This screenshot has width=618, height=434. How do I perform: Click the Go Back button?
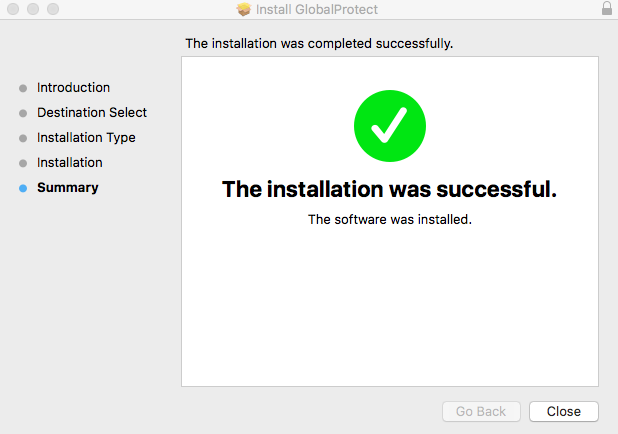(x=481, y=411)
